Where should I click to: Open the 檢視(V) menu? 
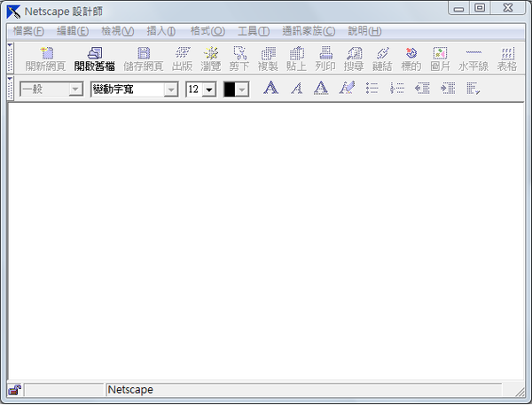point(118,31)
